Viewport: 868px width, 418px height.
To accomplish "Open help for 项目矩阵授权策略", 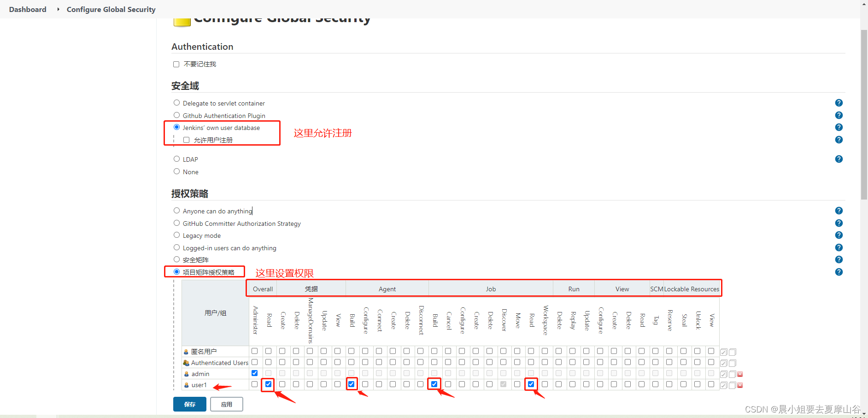I will point(839,272).
